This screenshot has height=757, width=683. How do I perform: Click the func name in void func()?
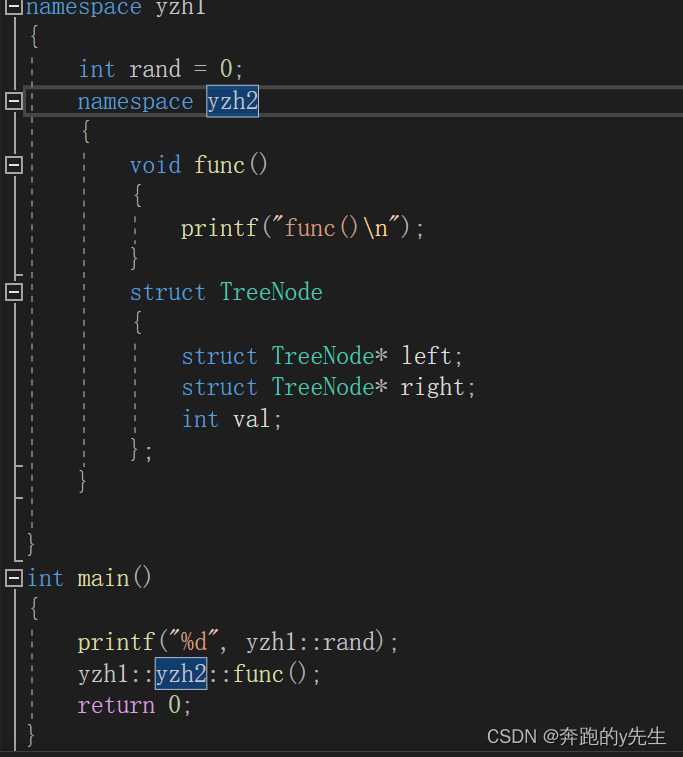tap(220, 165)
